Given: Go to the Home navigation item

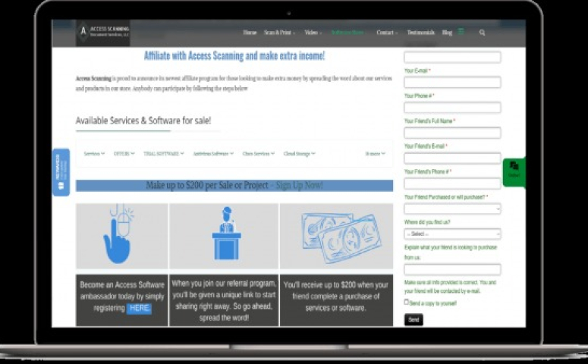Looking at the screenshot, I should [250, 33].
